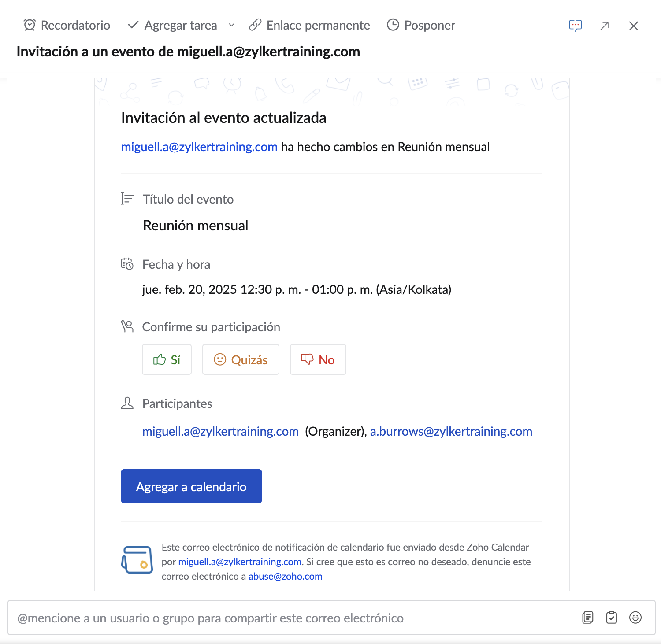Click the abuse@zoho.com link
The image size is (661, 644).
point(286,576)
